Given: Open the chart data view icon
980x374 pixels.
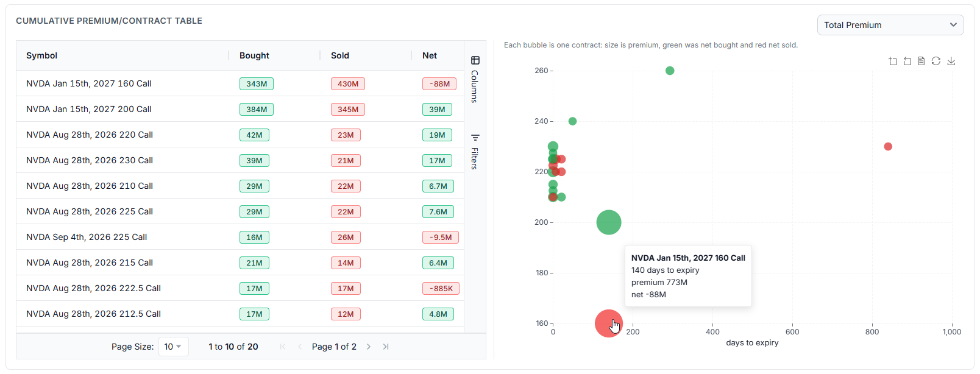Looking at the screenshot, I should 921,61.
